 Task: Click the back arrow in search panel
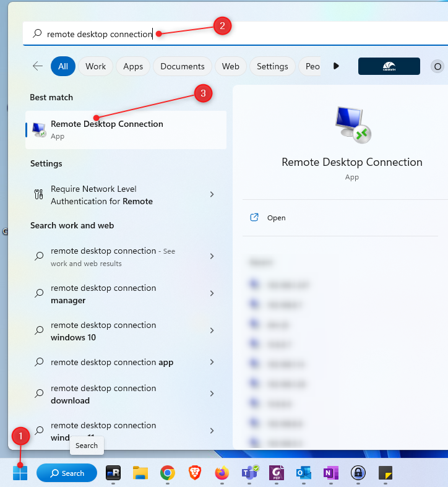pos(38,66)
